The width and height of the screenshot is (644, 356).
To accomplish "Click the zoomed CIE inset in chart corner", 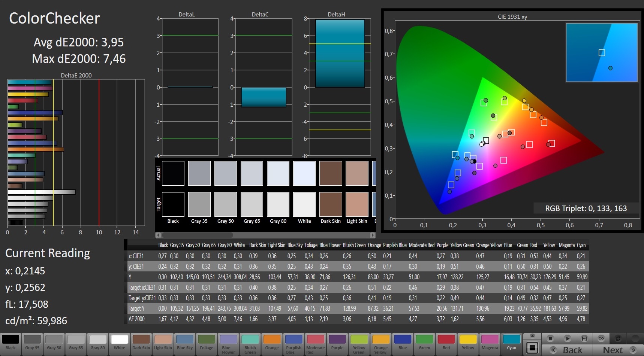I will (601, 52).
